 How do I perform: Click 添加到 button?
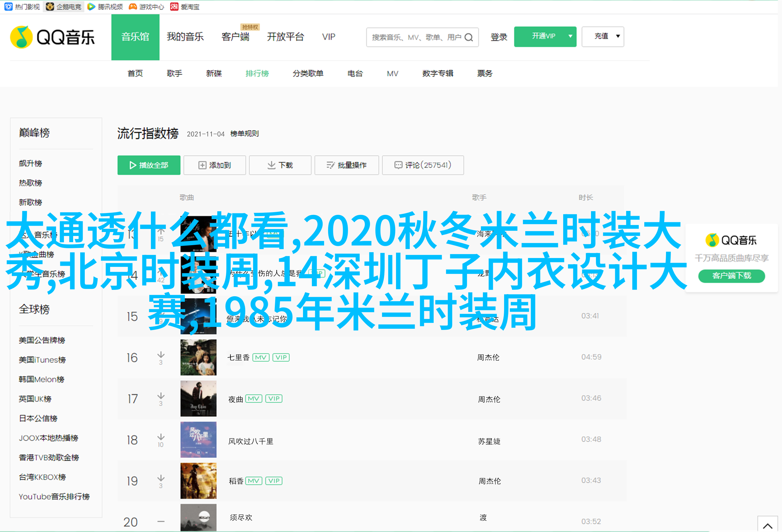tap(215, 165)
